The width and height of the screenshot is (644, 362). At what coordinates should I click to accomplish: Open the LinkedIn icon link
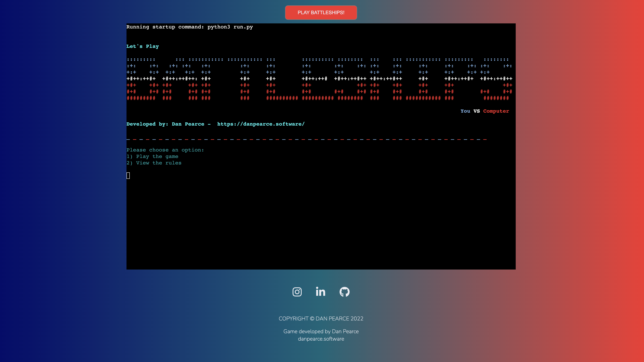(x=321, y=292)
